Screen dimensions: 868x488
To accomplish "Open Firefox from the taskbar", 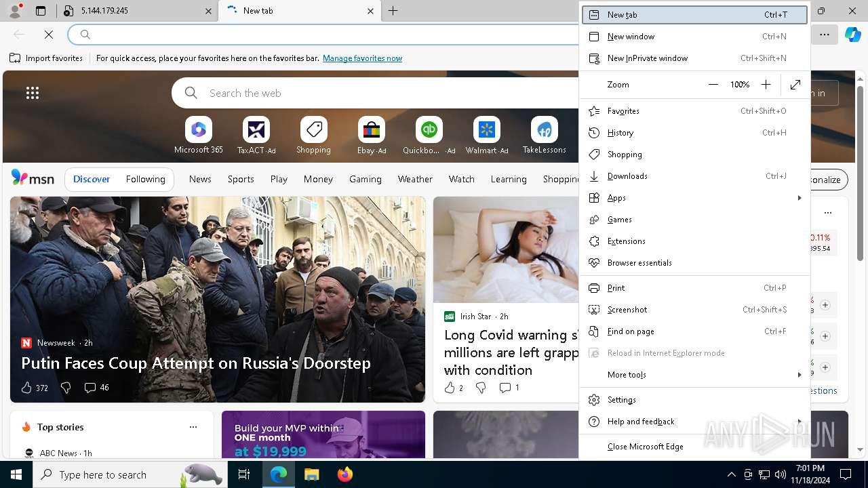I will click(345, 474).
